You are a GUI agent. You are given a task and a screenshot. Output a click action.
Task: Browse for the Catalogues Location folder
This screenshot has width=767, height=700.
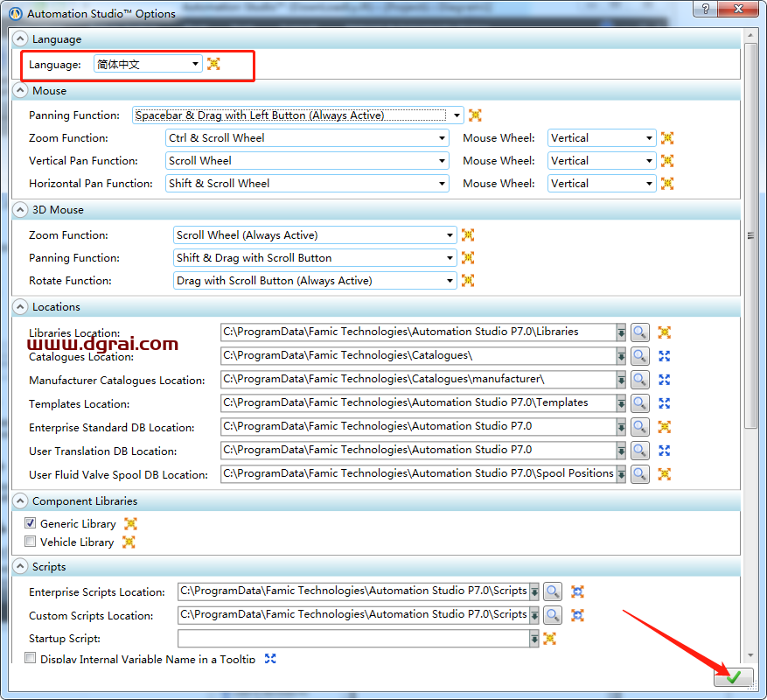pos(639,356)
